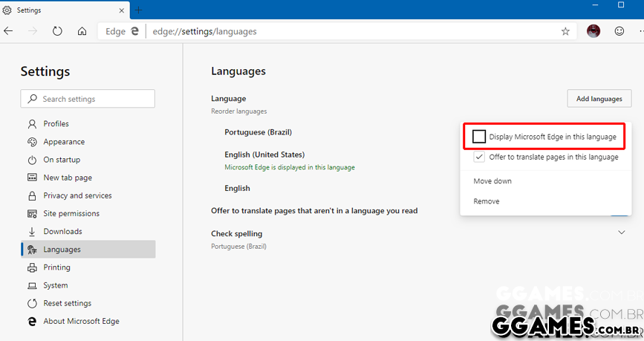Open the user profile avatar
The image size is (644, 341).
593,31
